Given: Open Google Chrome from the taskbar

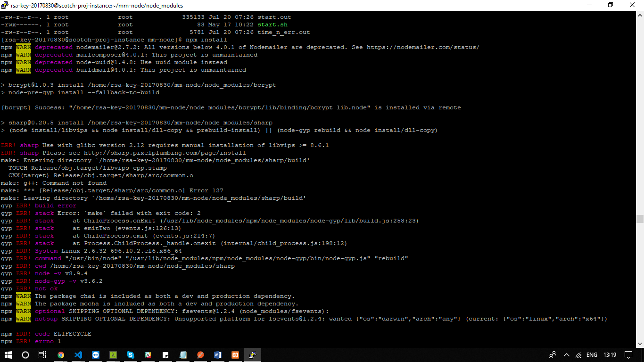Looking at the screenshot, I should [61, 355].
